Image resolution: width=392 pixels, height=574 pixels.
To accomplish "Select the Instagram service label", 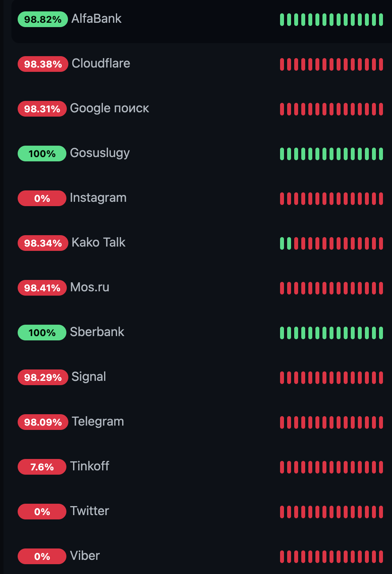I will pyautogui.click(x=98, y=197).
